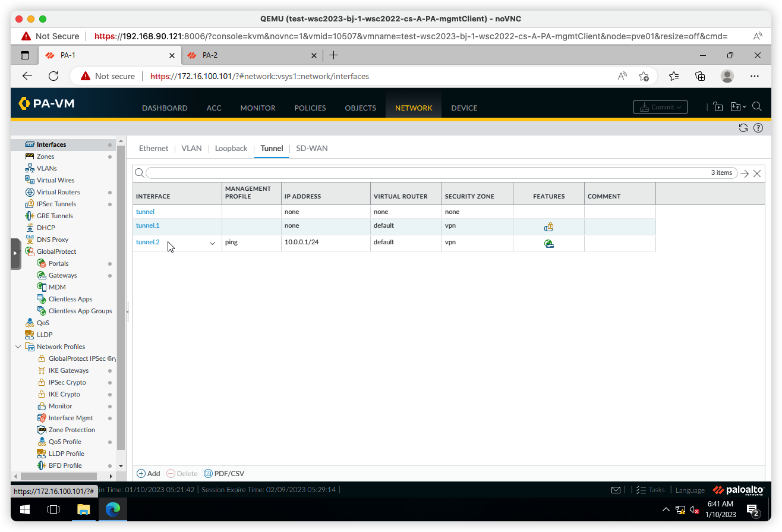Open the Tasks manager link

[651, 490]
